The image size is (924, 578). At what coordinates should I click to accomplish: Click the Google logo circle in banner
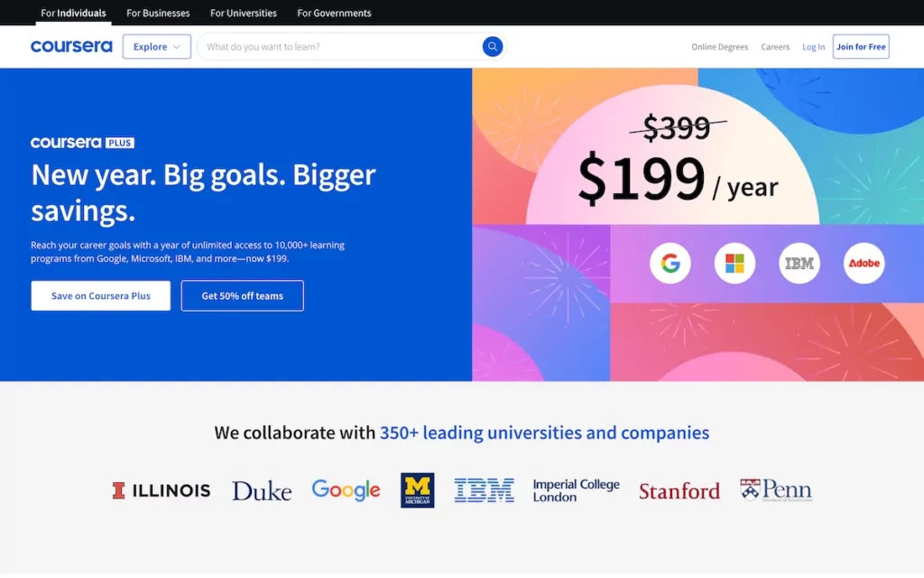[x=670, y=264]
